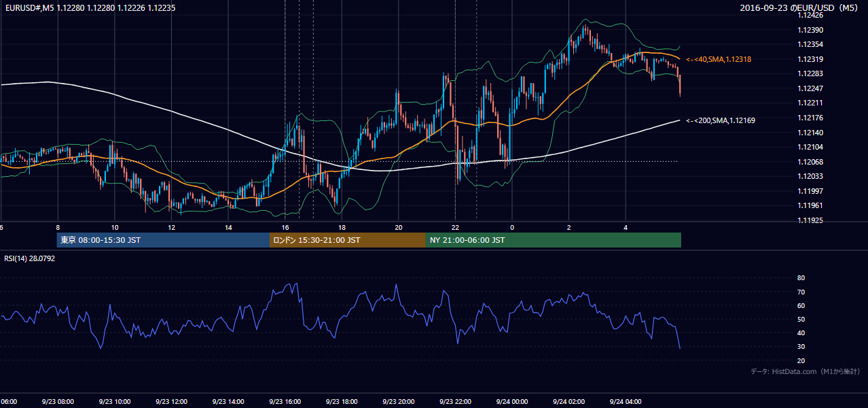Screen dimensions: 868x408
Task: Click price axis value 1.12140
Action: click(810, 133)
